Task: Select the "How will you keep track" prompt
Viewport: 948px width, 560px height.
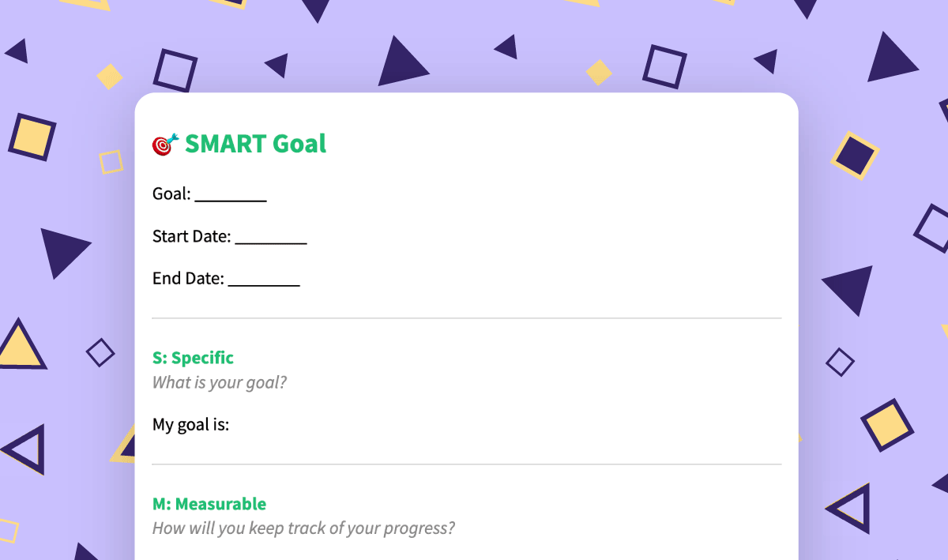Action: pos(303,528)
